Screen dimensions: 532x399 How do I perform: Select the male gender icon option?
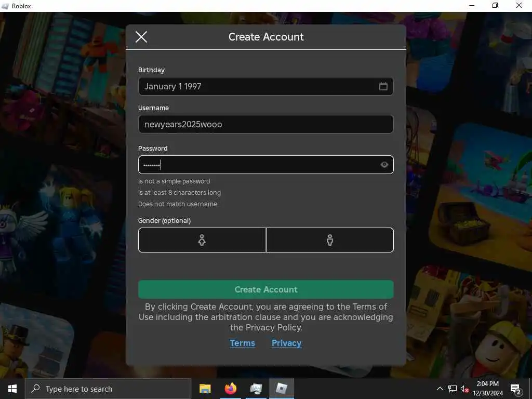(330, 240)
